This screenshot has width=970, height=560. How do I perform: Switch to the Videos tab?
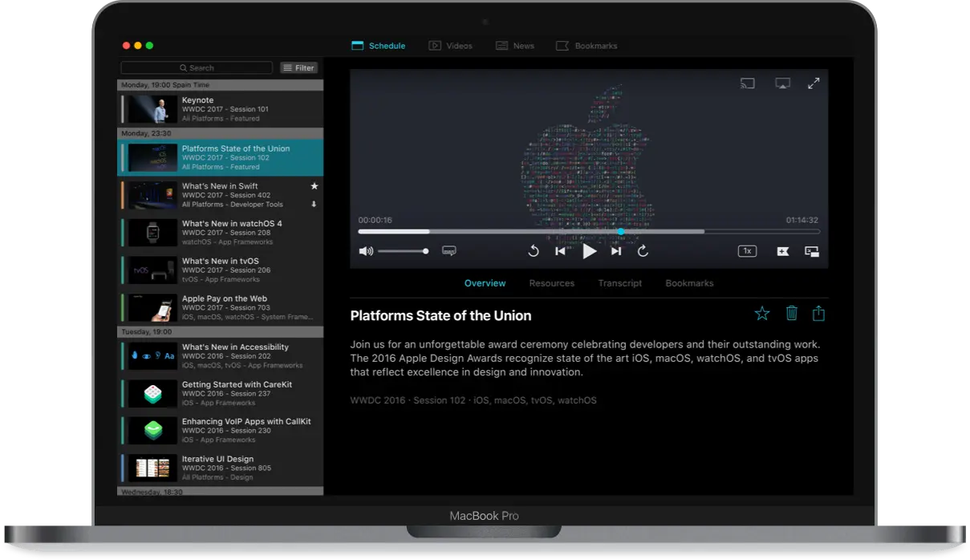pyautogui.click(x=450, y=46)
